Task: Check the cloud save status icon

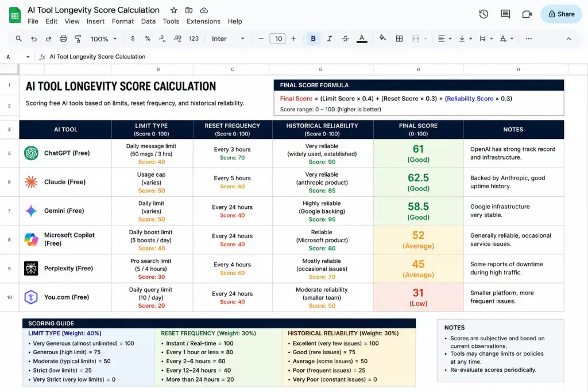Action: coord(204,10)
